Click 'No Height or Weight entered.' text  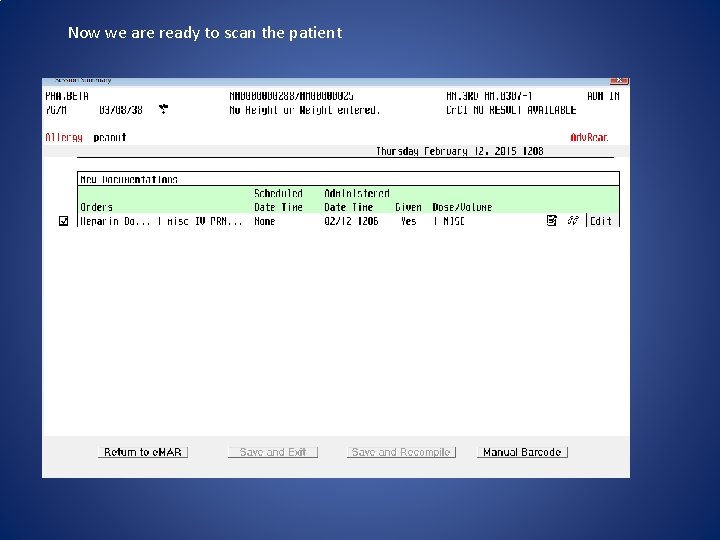click(x=305, y=110)
